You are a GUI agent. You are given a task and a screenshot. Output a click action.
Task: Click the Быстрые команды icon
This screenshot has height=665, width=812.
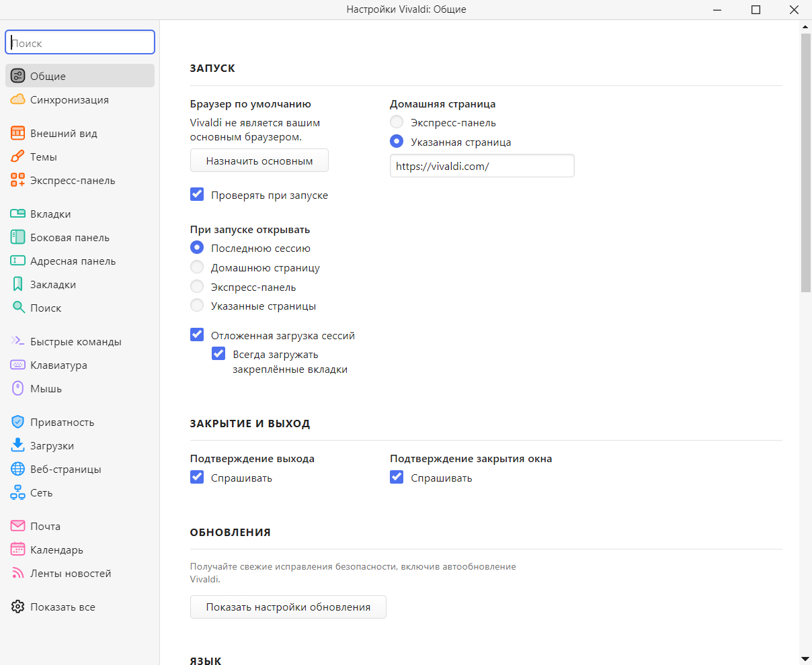click(x=18, y=341)
